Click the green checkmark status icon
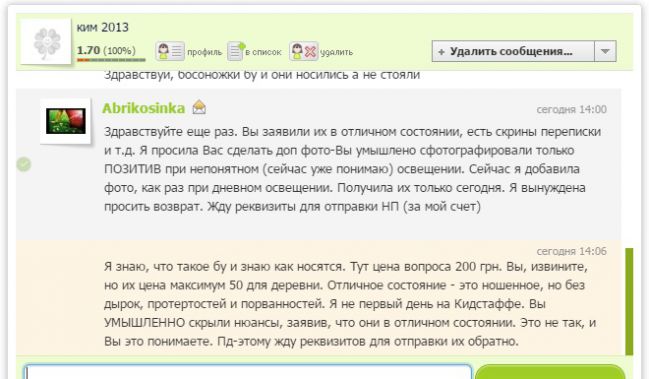The image size is (649, 379). click(24, 164)
